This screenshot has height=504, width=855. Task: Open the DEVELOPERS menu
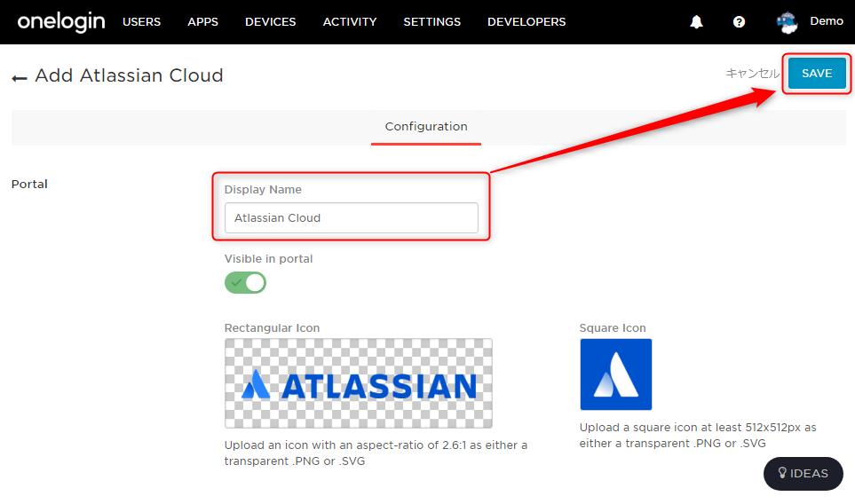526,22
